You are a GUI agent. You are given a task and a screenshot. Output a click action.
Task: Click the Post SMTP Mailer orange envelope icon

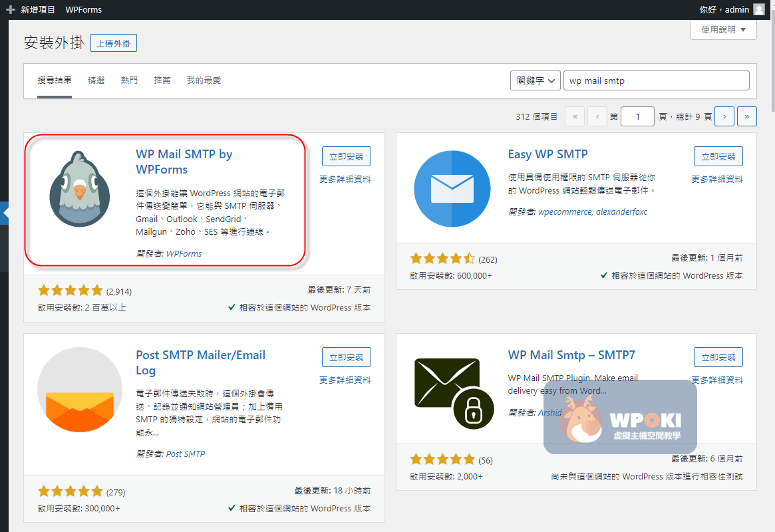(79, 390)
